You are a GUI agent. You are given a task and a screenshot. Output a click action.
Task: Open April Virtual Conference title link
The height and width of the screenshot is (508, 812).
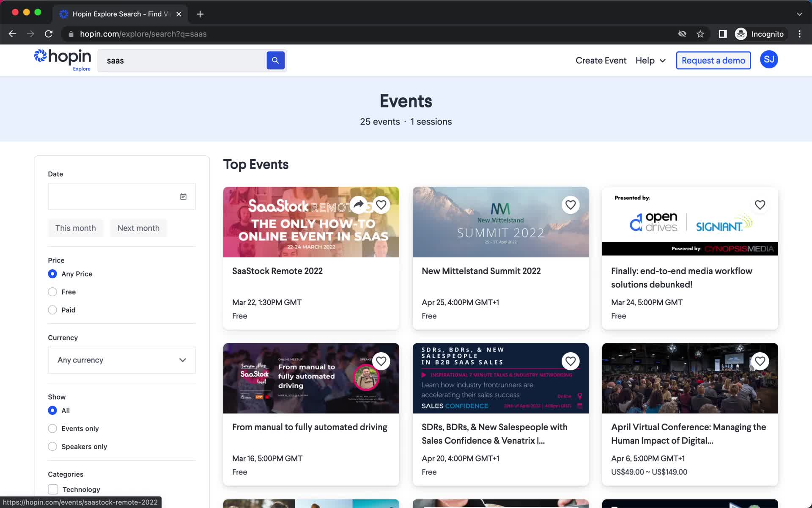pyautogui.click(x=689, y=434)
